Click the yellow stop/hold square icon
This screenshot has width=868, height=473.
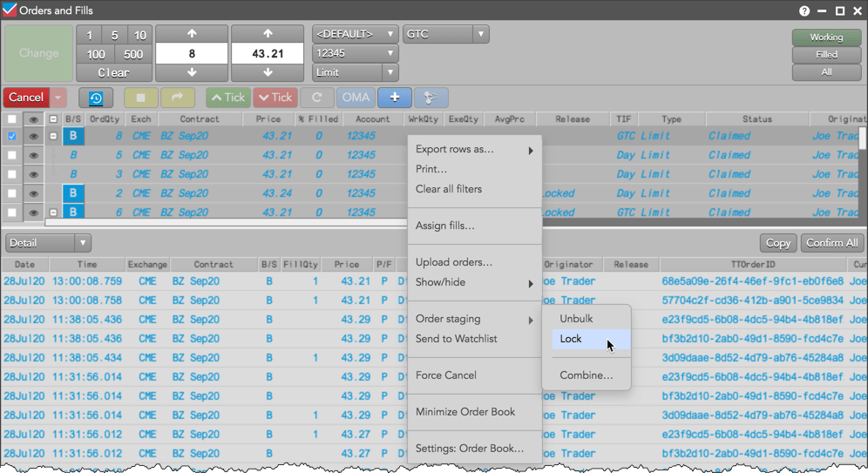[x=140, y=98]
